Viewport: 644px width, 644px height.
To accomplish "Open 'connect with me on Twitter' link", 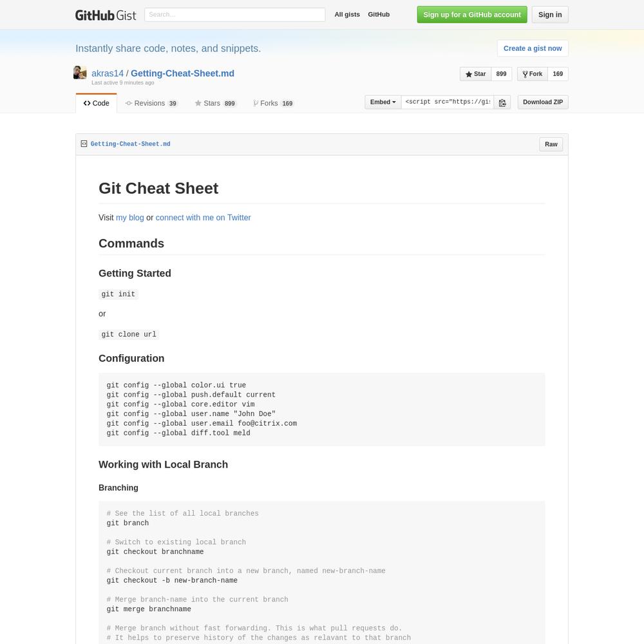I will pos(203,218).
